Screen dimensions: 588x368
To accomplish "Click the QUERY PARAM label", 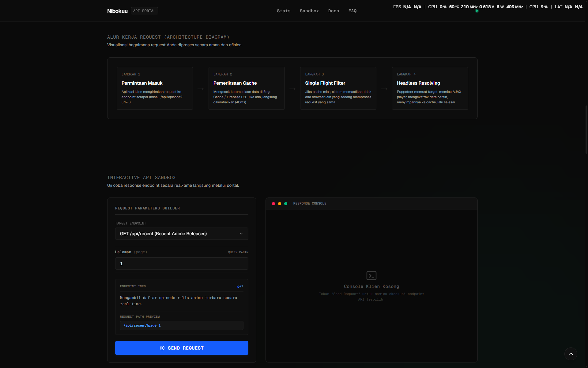I will coord(238,252).
